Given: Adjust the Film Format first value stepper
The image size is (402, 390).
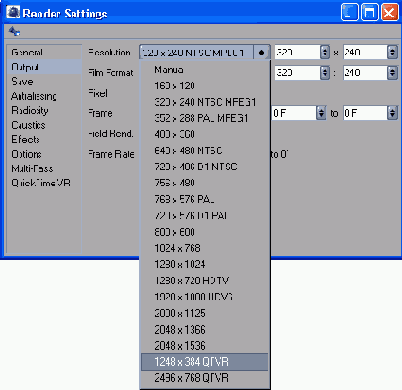Looking at the screenshot, I should click(325, 73).
